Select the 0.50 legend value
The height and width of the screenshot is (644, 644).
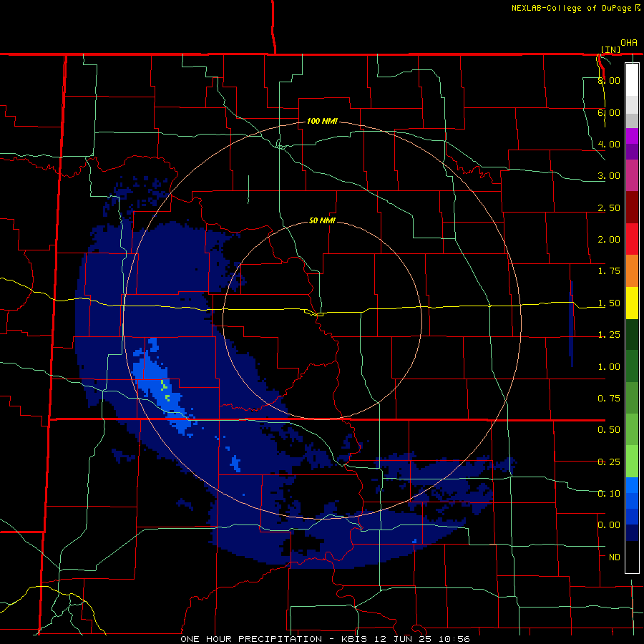609,430
